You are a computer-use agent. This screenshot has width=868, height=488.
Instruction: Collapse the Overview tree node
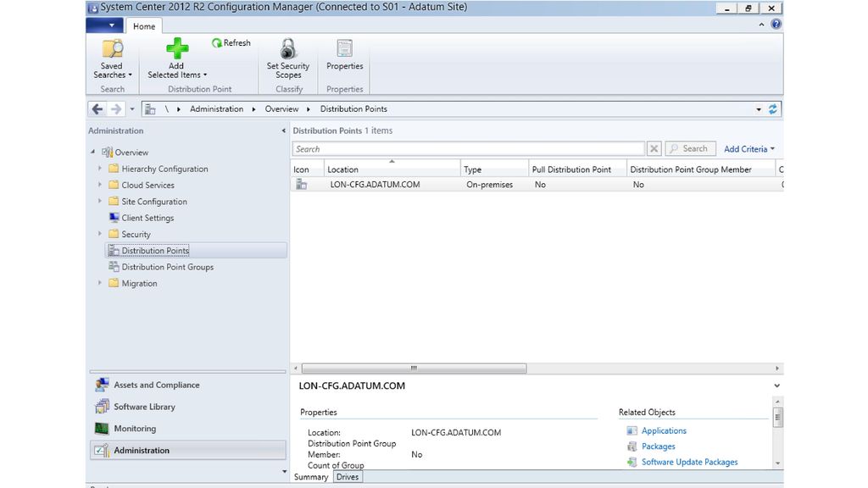(x=93, y=152)
